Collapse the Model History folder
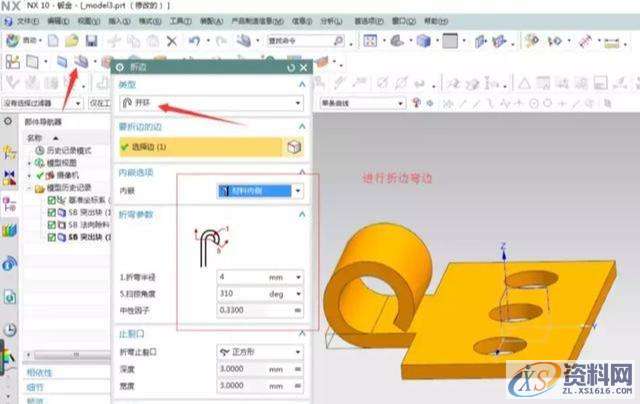Viewport: 640px width, 404px height. tap(29, 189)
